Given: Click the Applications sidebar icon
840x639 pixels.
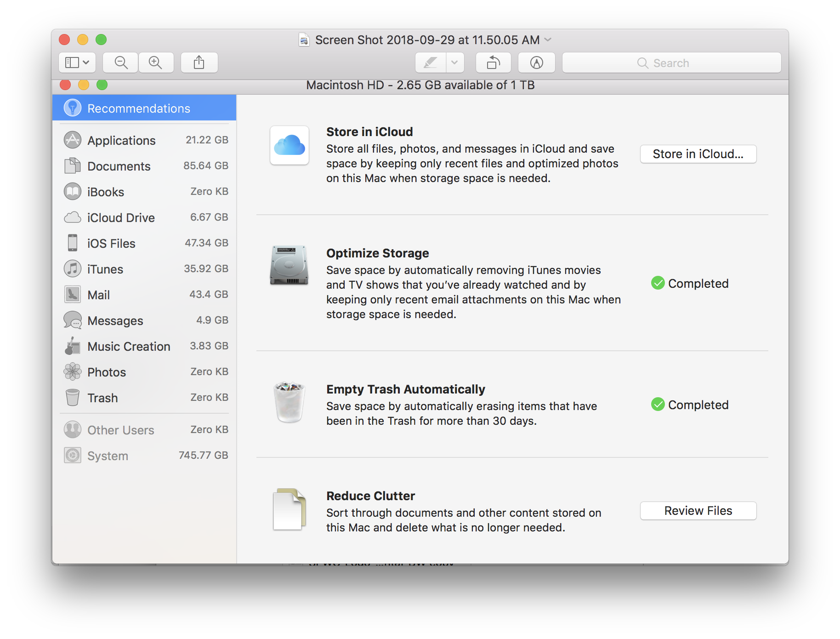Looking at the screenshot, I should tap(73, 140).
